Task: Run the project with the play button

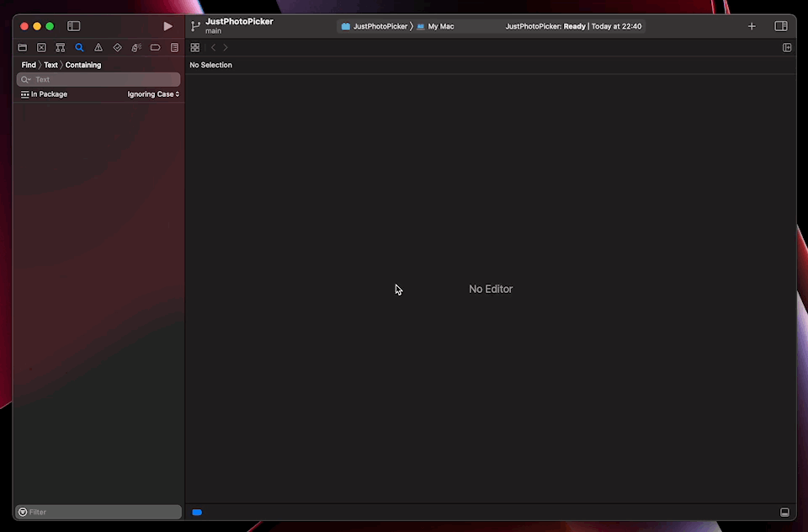Action: tap(167, 26)
